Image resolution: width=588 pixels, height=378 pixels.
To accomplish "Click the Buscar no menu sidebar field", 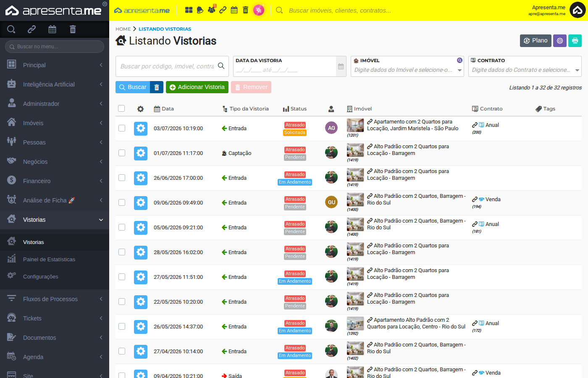I will pyautogui.click(x=55, y=47).
